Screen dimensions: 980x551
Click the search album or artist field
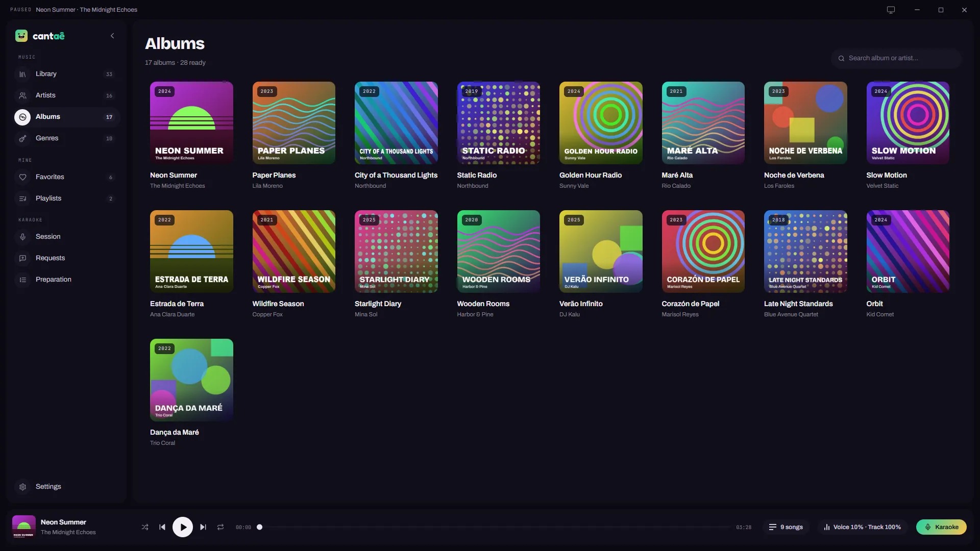[x=896, y=58]
